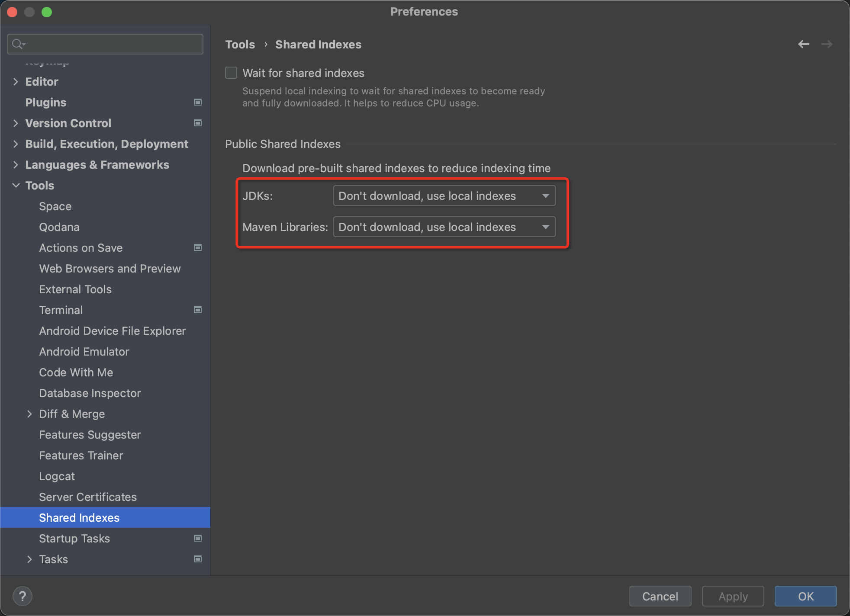Screen dimensions: 850x616
Task: Click the search magnifier icon
Action: (18, 44)
